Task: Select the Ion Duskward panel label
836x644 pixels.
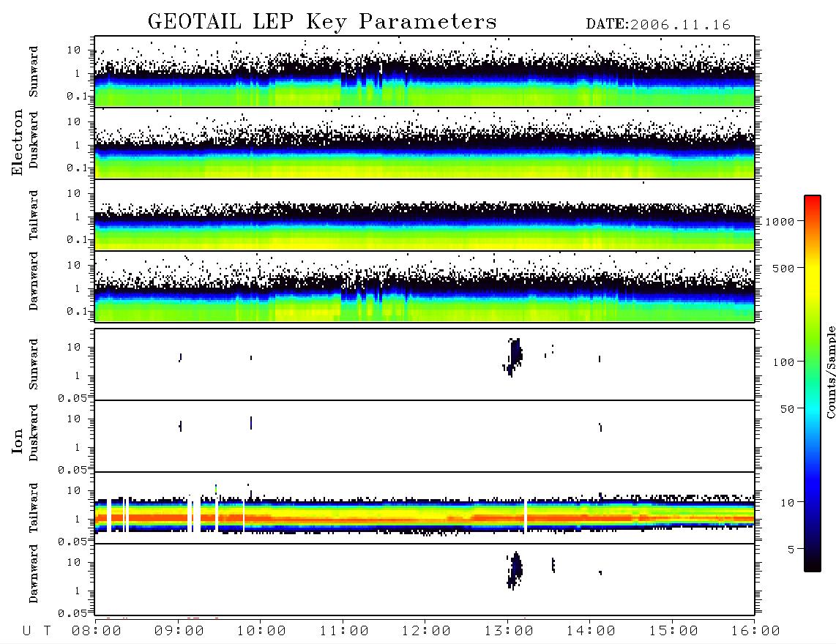Action: (34, 433)
